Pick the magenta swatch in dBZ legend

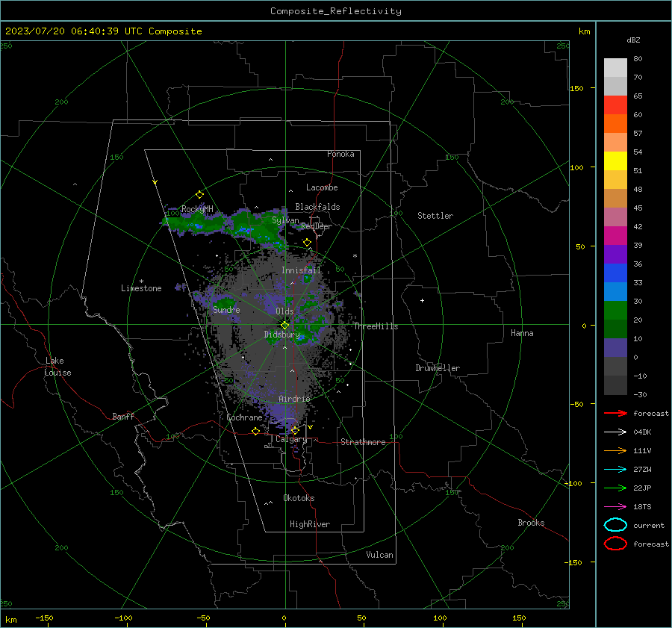[x=615, y=235]
